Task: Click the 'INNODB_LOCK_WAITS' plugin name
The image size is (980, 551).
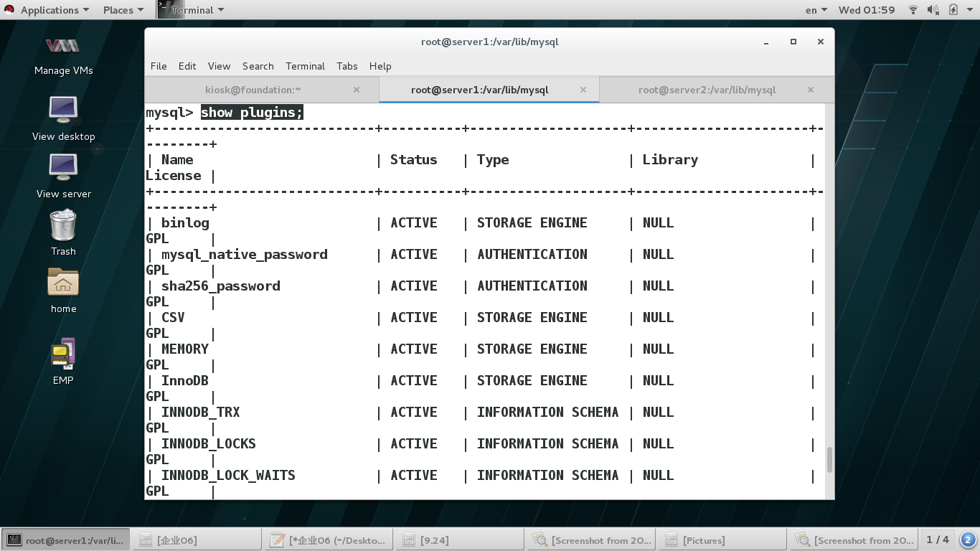Action: tap(228, 476)
